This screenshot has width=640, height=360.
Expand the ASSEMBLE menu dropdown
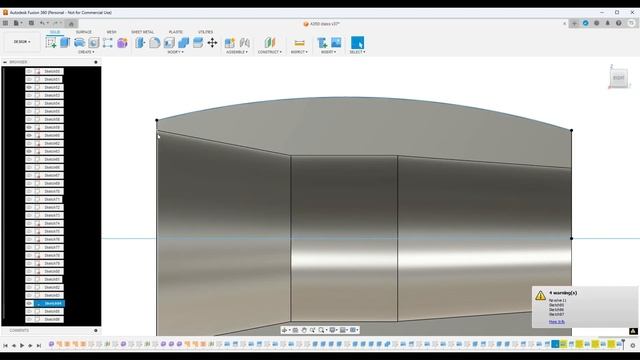pyautogui.click(x=237, y=52)
